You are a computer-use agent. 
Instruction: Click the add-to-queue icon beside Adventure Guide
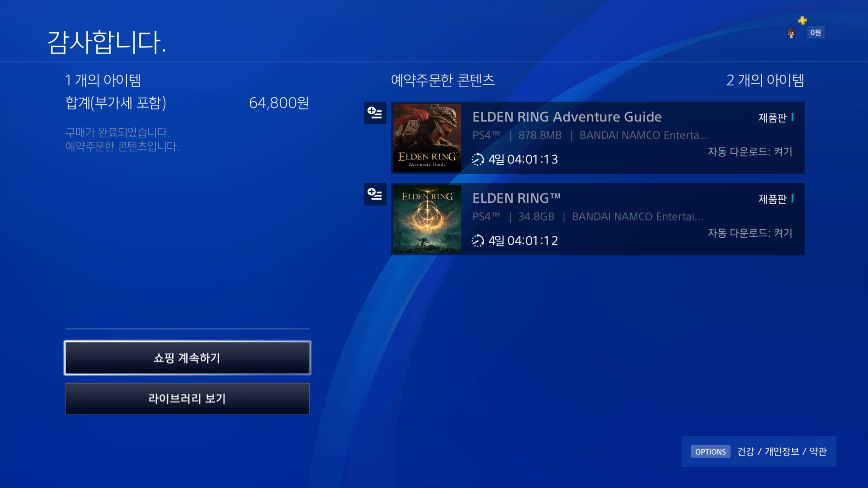375,113
